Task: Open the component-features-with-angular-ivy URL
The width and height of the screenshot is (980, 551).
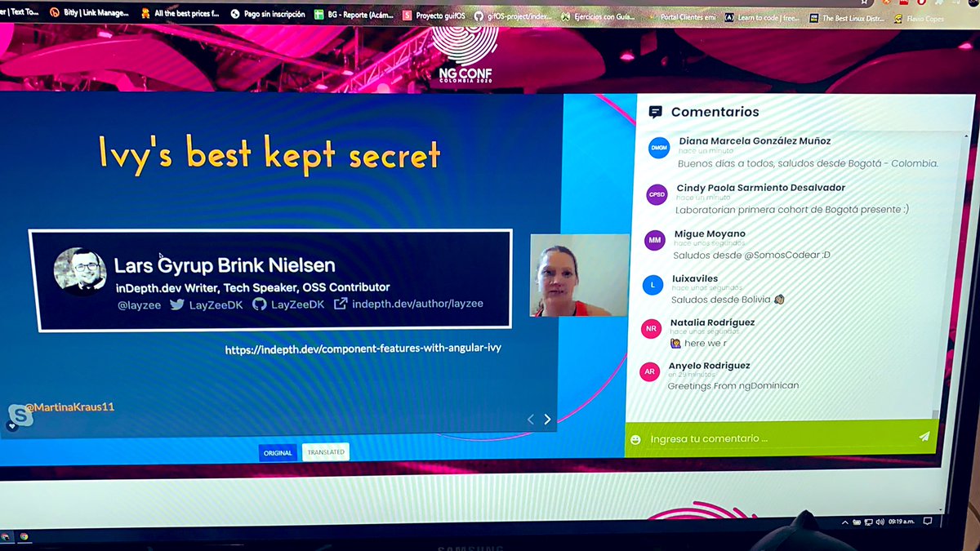Action: pyautogui.click(x=363, y=349)
